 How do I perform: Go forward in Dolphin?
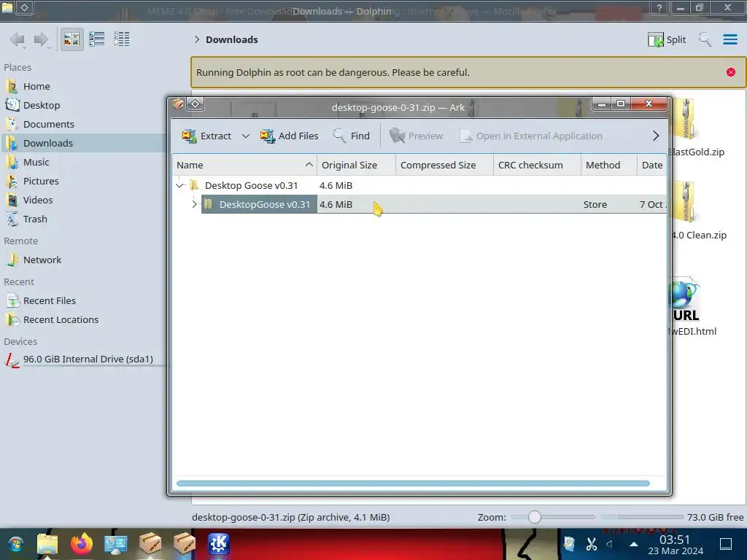click(x=42, y=39)
